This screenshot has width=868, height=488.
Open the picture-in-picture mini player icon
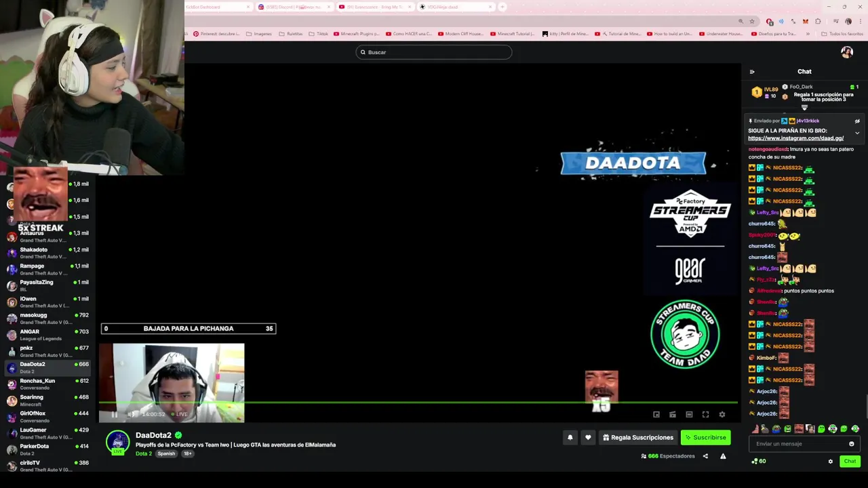point(656,414)
